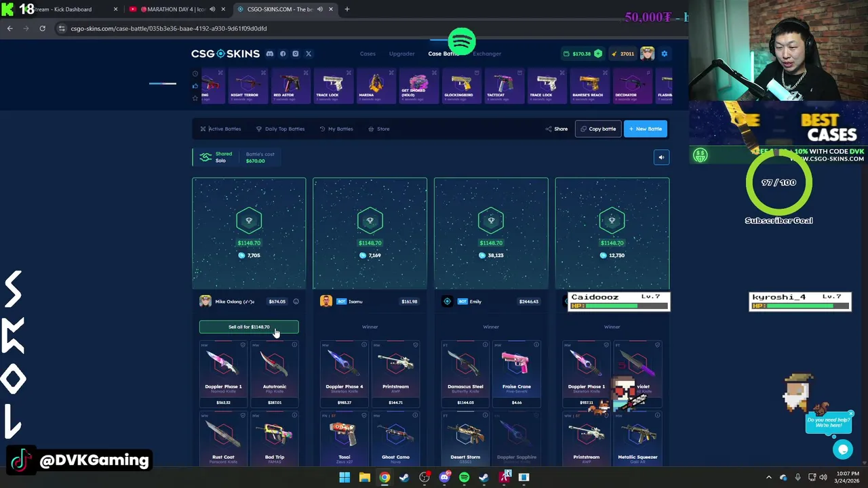The height and width of the screenshot is (488, 868).
Task: Reload the page in the browser
Action: coord(42,28)
